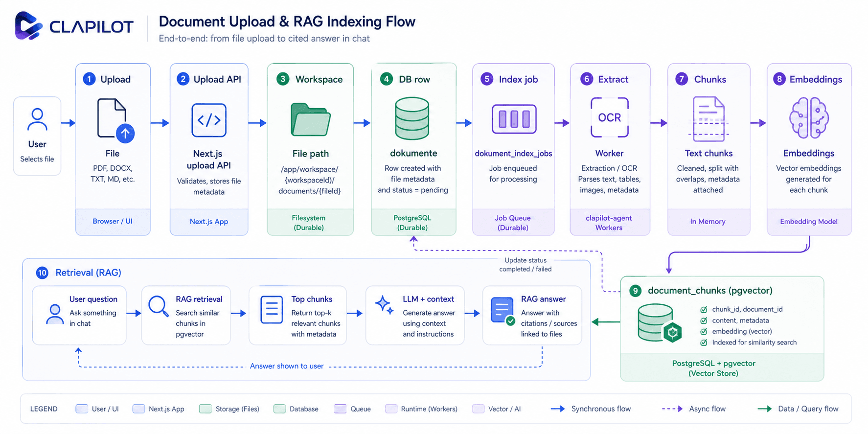Image resolution: width=868 pixels, height=434 pixels.
Task: Click the dokumente database cylinder icon
Action: [412, 118]
